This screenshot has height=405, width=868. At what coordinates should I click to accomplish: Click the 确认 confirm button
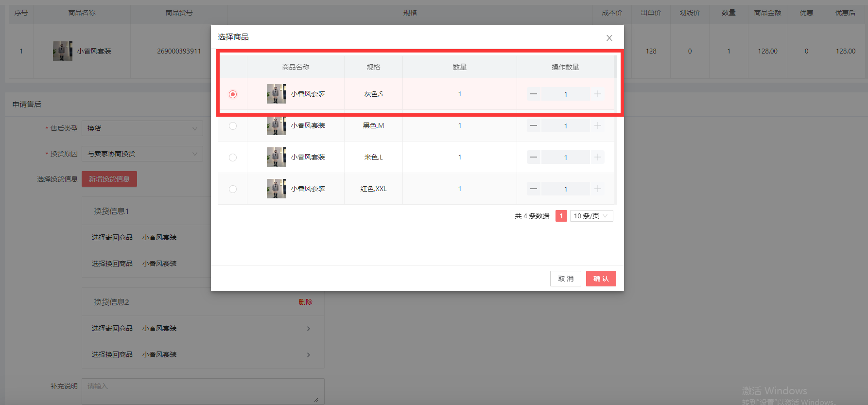click(x=601, y=279)
